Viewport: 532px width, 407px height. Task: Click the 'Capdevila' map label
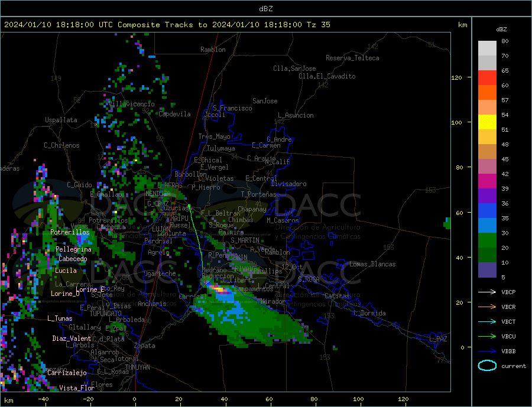[174, 114]
